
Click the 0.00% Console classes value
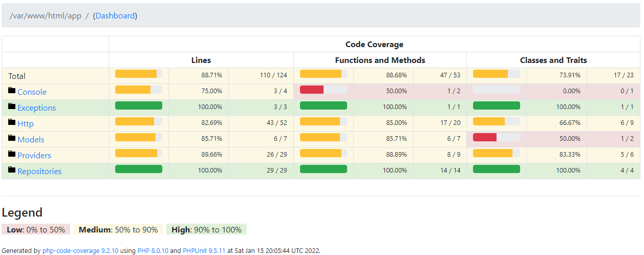coord(571,91)
